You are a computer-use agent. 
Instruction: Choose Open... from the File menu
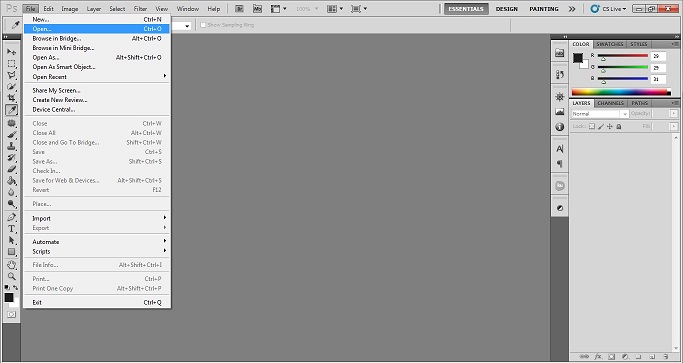click(97, 29)
